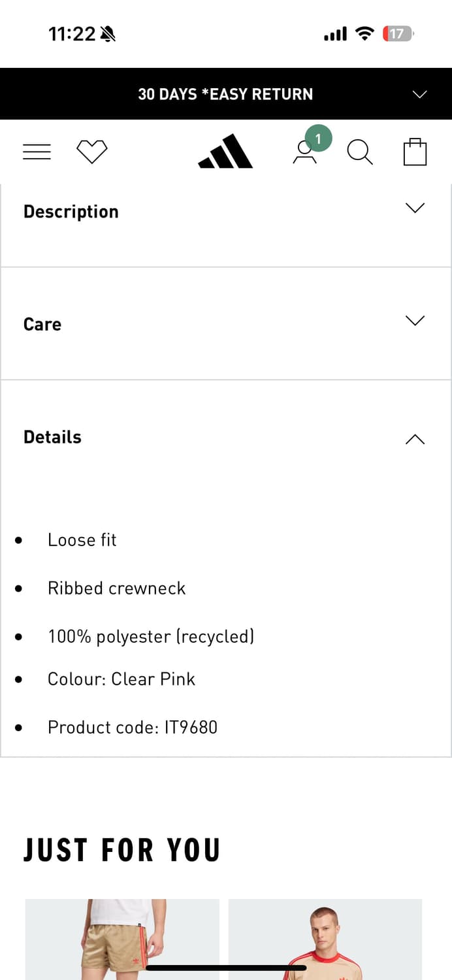This screenshot has width=452, height=980.
Task: Select the Product code: IT9680 text
Action: [133, 727]
